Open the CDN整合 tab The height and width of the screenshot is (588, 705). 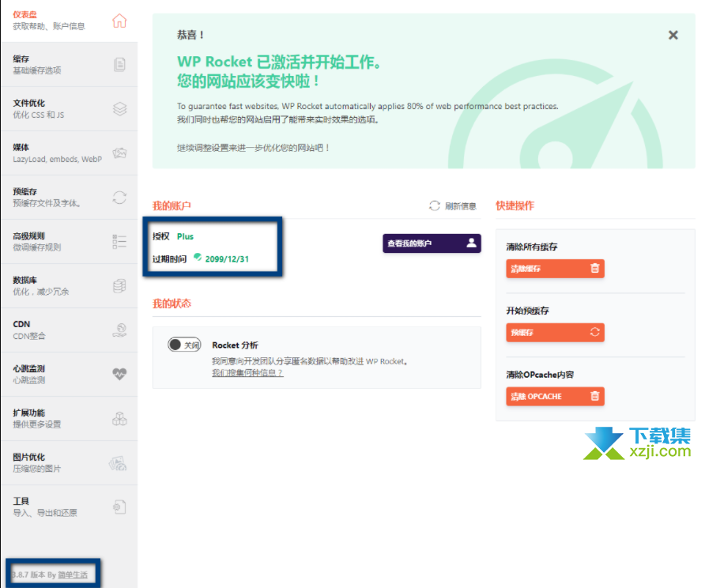pyautogui.click(x=70, y=330)
